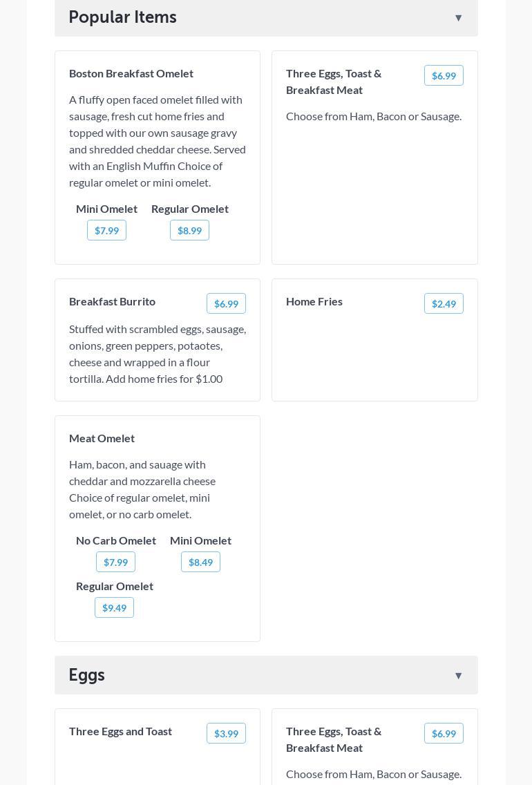Viewport: 532px width, 785px height.
Task: Click the Breakfast Burrito description text
Action: [x=158, y=354]
